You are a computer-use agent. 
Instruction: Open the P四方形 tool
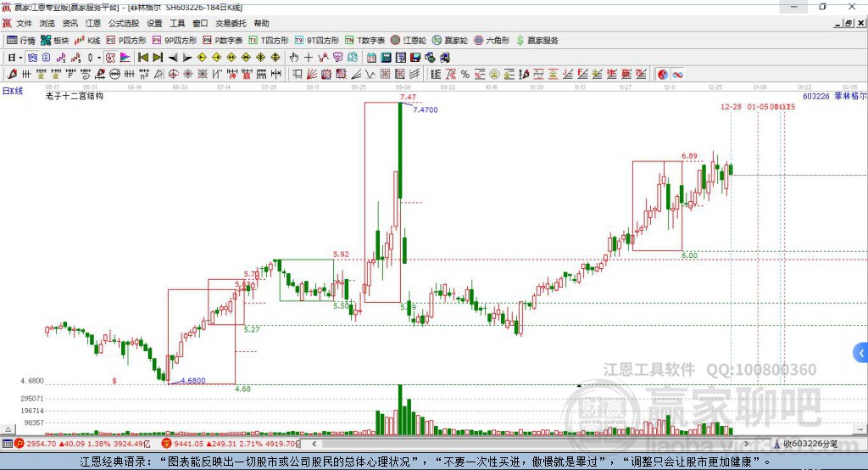pos(126,41)
